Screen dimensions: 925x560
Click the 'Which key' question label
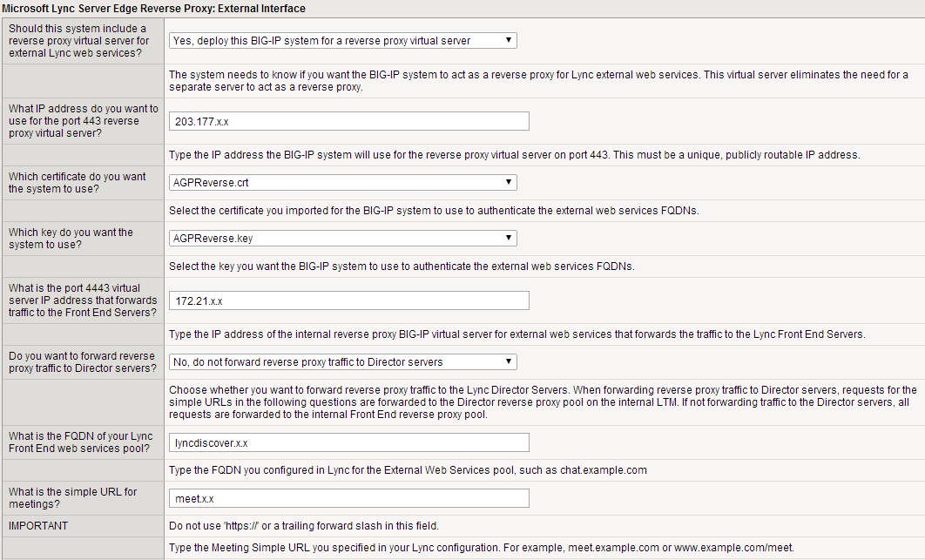(x=71, y=238)
